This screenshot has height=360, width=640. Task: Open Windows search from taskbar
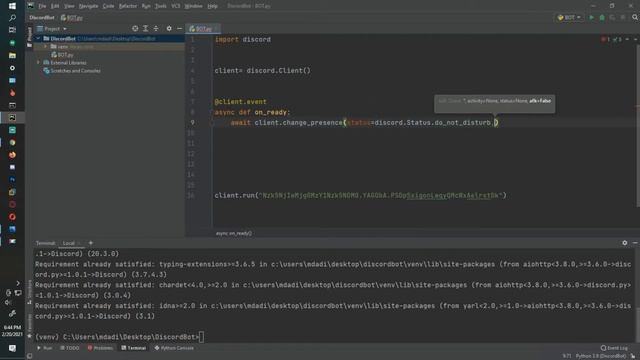tap(12, 18)
